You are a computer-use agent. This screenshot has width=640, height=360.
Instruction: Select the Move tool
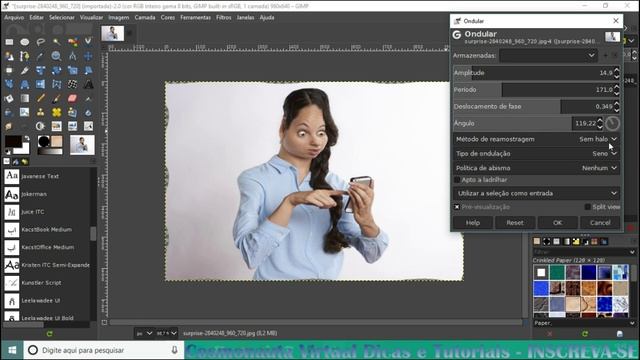point(88,56)
